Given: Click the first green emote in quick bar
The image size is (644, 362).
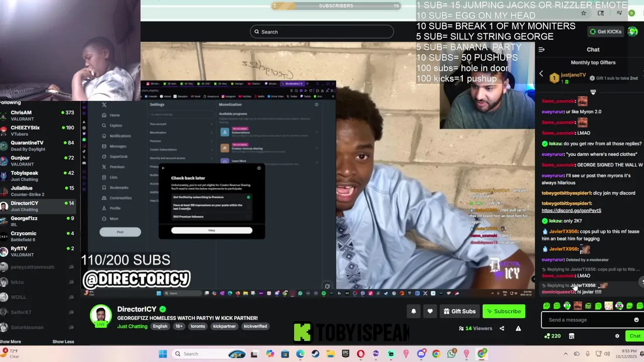Looking at the screenshot, I should 546,306.
